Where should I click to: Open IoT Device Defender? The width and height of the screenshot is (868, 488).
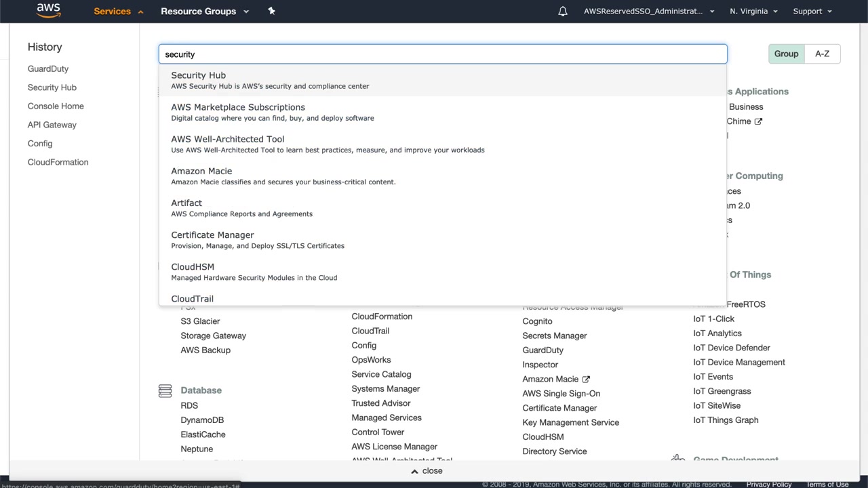(732, 348)
